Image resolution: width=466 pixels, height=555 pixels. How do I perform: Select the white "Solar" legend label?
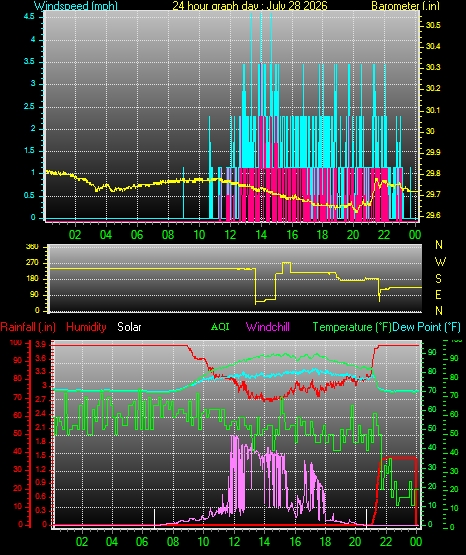[129, 327]
